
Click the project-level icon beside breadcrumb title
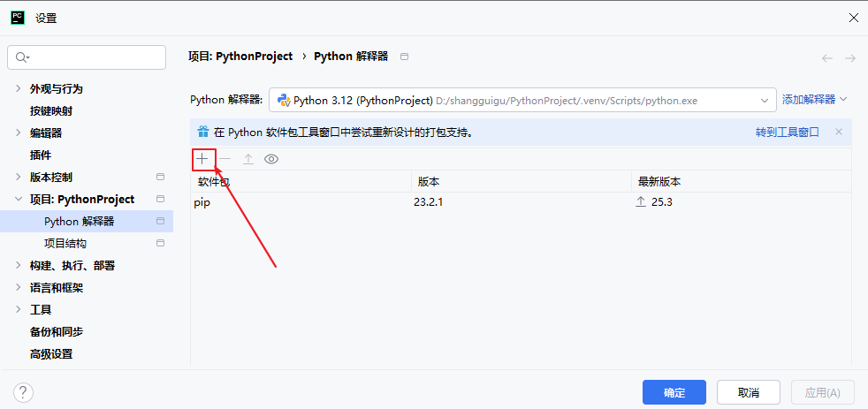tap(404, 57)
